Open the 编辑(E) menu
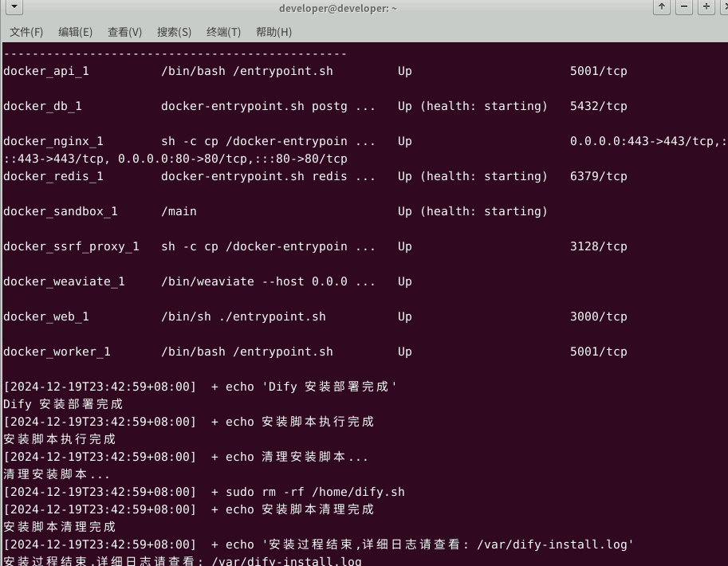The height and width of the screenshot is (566, 728). pyautogui.click(x=75, y=32)
